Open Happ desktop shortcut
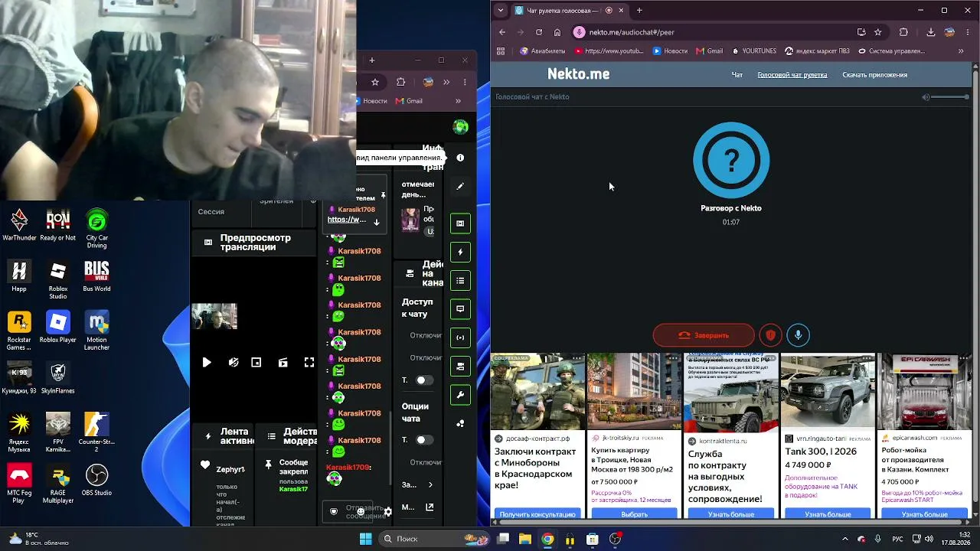980x551 pixels. 19,276
